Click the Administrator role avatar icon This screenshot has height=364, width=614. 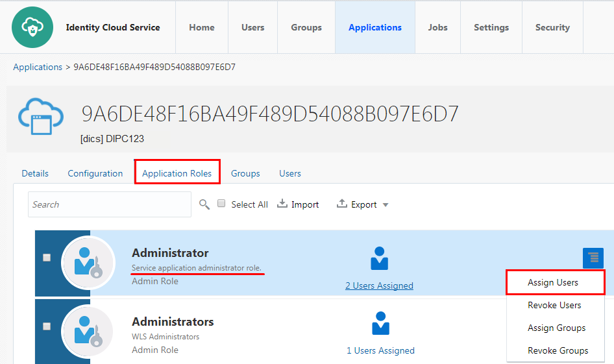[x=88, y=263]
